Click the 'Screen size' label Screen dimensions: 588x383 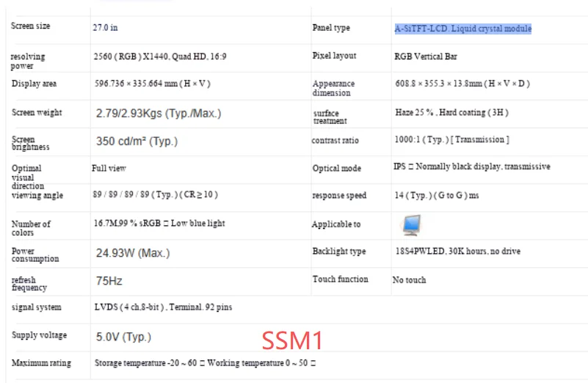click(x=30, y=26)
